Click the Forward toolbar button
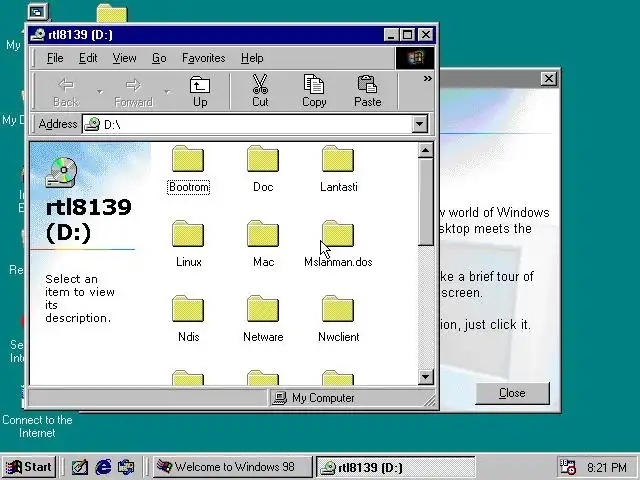 [133, 91]
